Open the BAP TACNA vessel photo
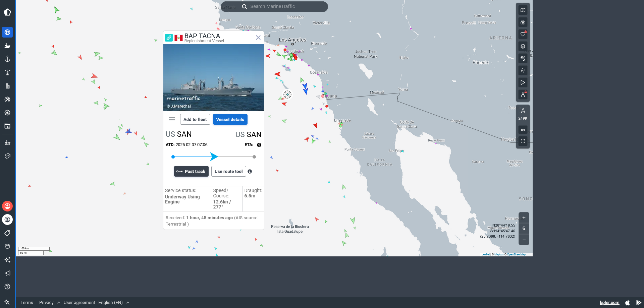Image resolution: width=644 pixels, height=308 pixels. point(214,77)
